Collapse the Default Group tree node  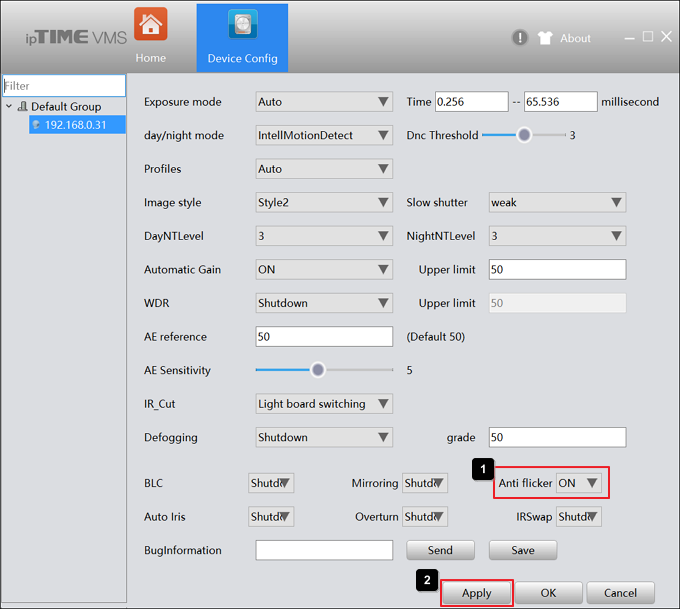[9, 106]
